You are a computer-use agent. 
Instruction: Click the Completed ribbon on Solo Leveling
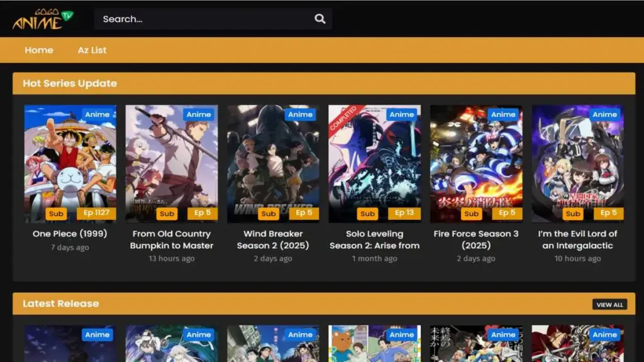click(x=343, y=119)
